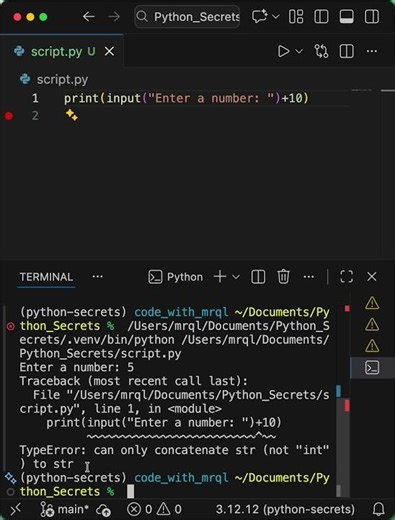Go forward with the right arrow
The image size is (395, 520).
point(114,16)
